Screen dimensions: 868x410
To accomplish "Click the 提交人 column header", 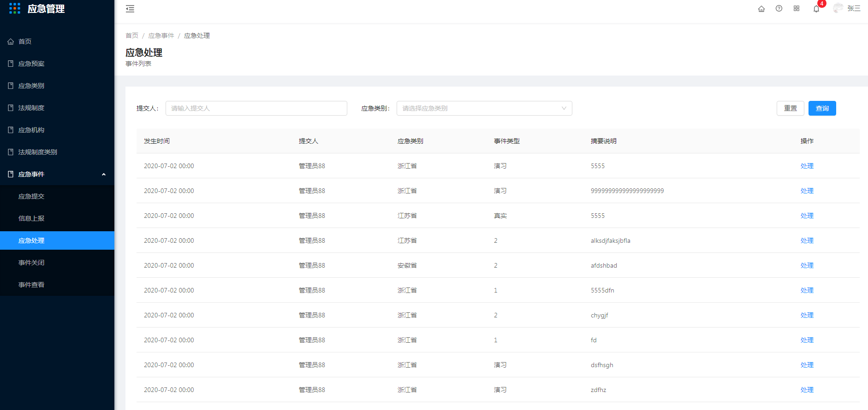I will (x=309, y=141).
